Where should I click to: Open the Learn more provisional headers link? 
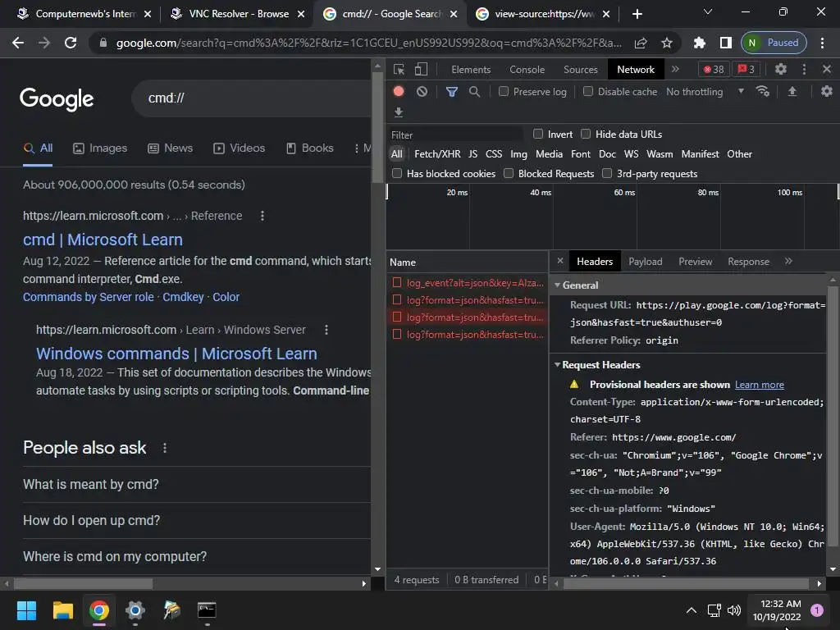(759, 385)
